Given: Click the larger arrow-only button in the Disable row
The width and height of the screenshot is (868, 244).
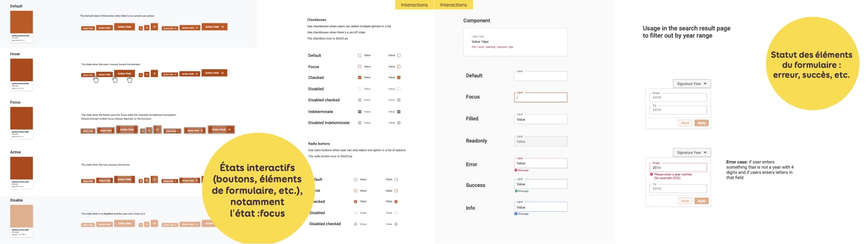Looking at the screenshot, I should point(154,224).
